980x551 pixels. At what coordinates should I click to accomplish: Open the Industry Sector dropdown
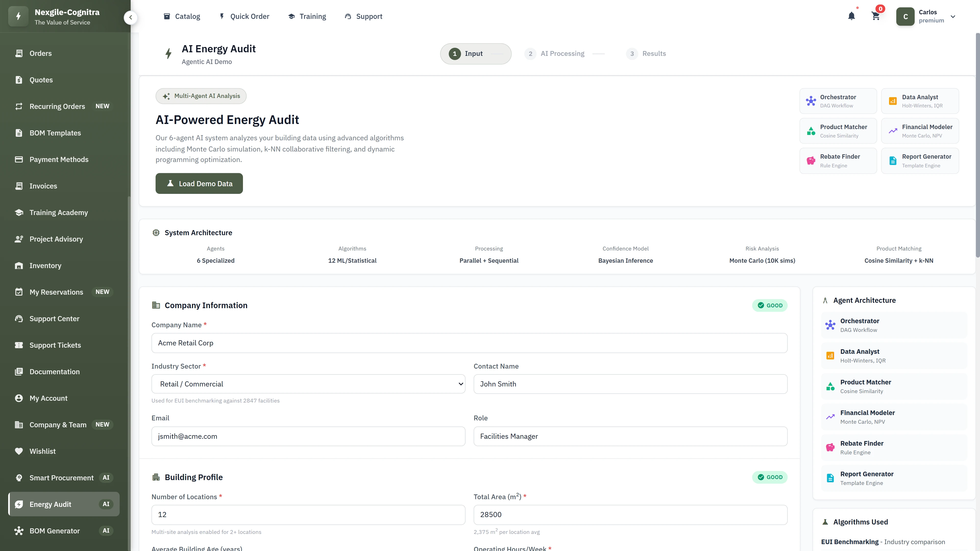(x=308, y=384)
